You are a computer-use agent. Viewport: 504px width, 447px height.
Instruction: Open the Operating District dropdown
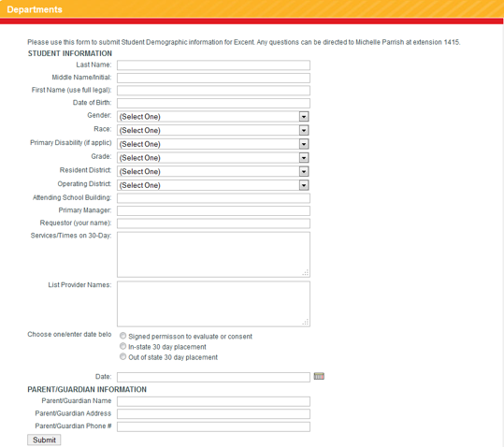click(x=213, y=185)
